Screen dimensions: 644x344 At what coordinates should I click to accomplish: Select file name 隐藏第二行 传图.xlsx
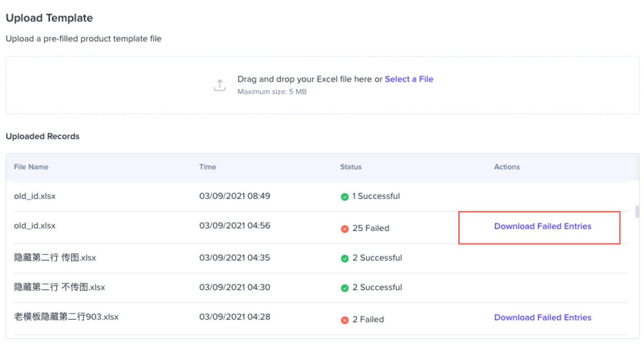[55, 258]
